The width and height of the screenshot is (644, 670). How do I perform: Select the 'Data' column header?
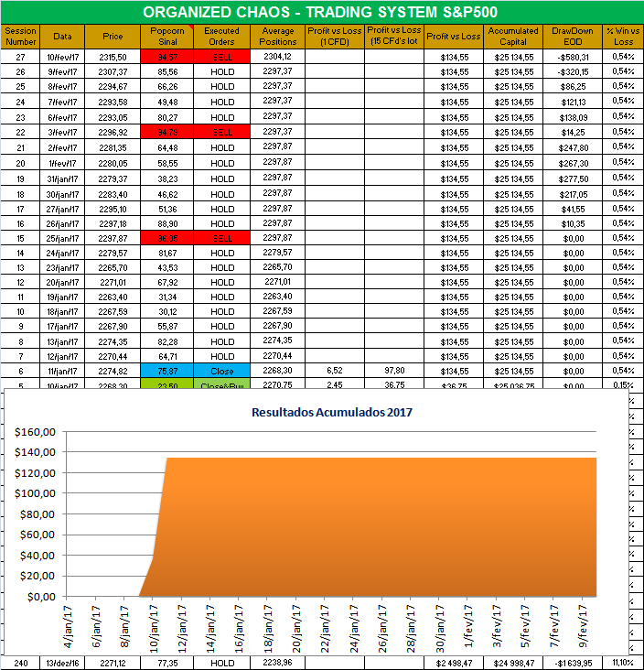click(62, 37)
